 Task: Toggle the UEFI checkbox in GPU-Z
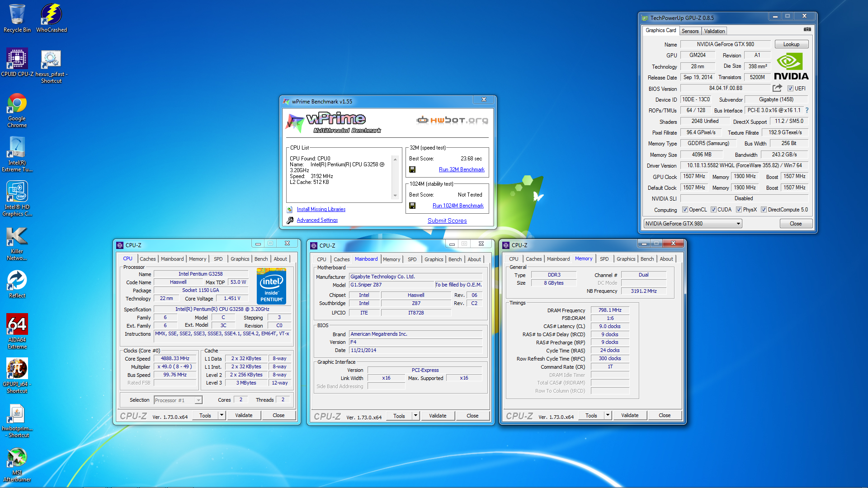[x=790, y=89]
